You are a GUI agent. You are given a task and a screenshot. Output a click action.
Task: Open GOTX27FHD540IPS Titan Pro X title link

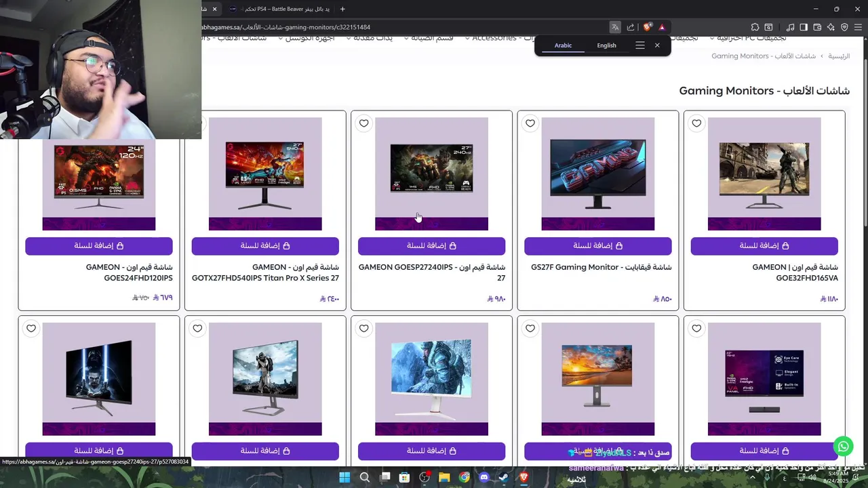[265, 272]
